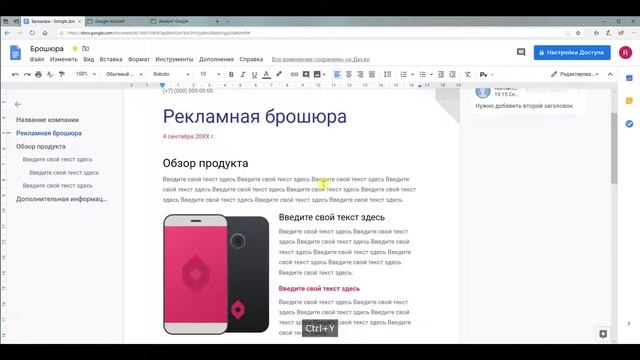Increase the paragraph indent
640x360 pixels.
point(452,74)
